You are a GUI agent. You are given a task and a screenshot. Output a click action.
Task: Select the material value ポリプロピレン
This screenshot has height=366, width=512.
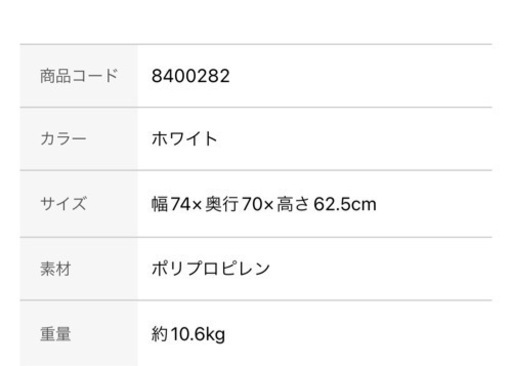click(211, 269)
